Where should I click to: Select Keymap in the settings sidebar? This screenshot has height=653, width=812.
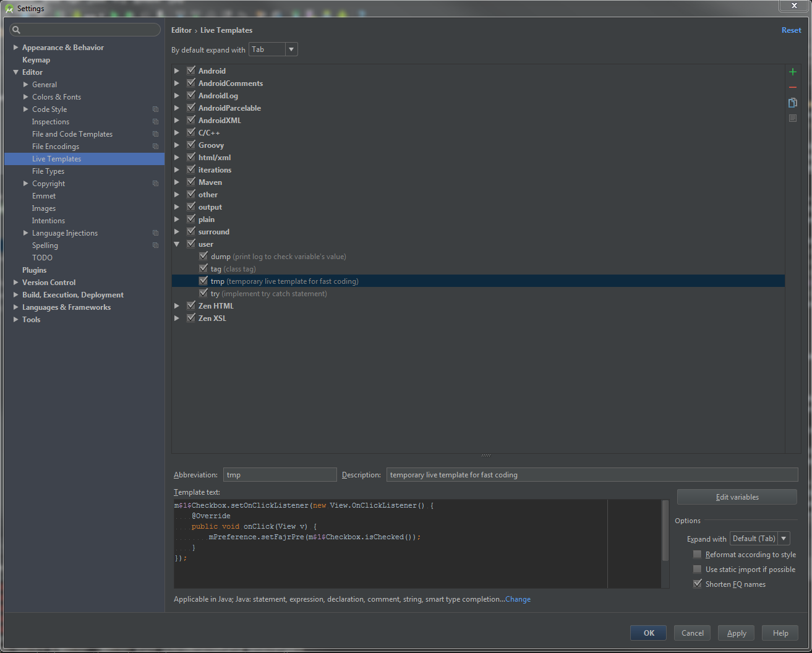[36, 59]
